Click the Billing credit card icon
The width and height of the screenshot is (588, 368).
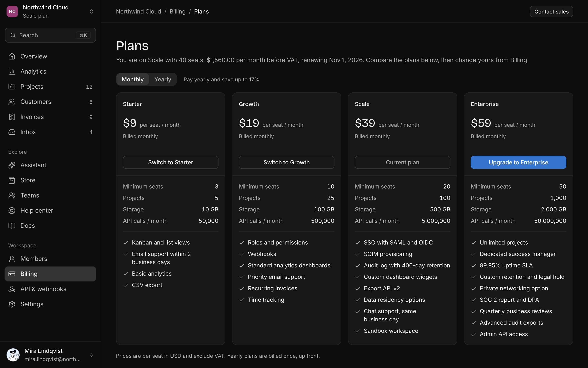pyautogui.click(x=12, y=274)
